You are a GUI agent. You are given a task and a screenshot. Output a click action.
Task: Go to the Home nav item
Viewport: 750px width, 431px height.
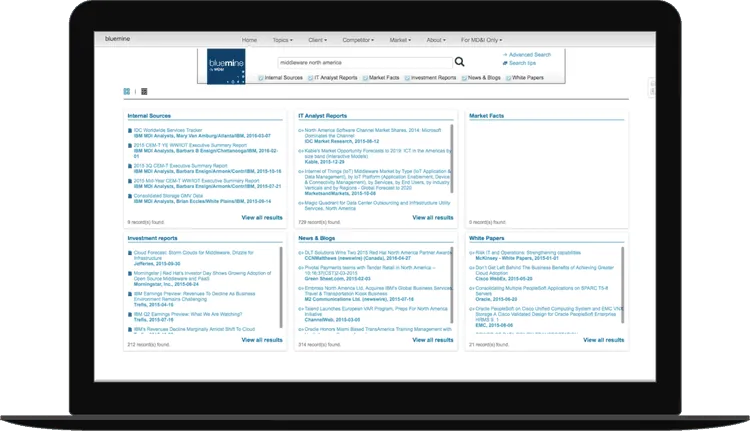coord(249,40)
